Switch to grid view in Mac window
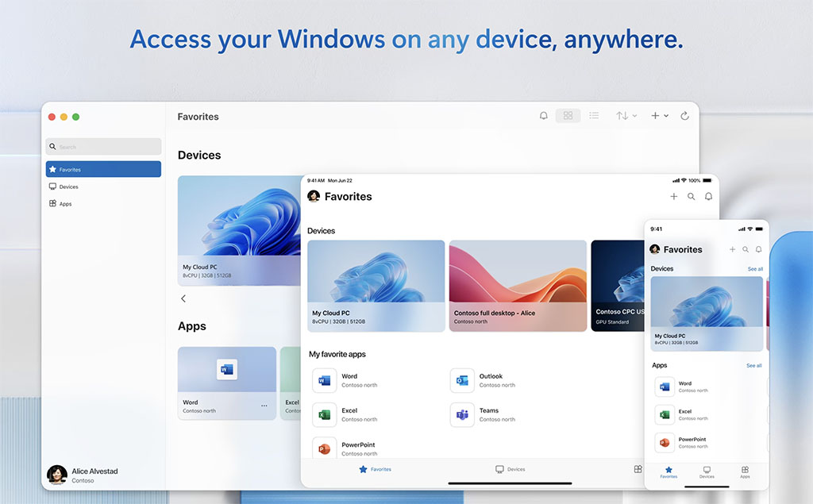 pos(568,116)
